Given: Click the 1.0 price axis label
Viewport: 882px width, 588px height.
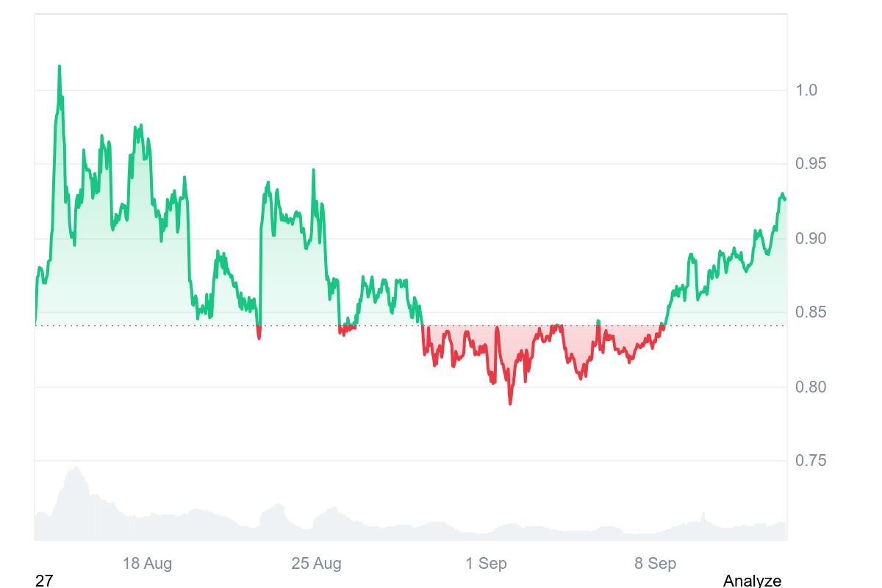Looking at the screenshot, I should (x=806, y=90).
